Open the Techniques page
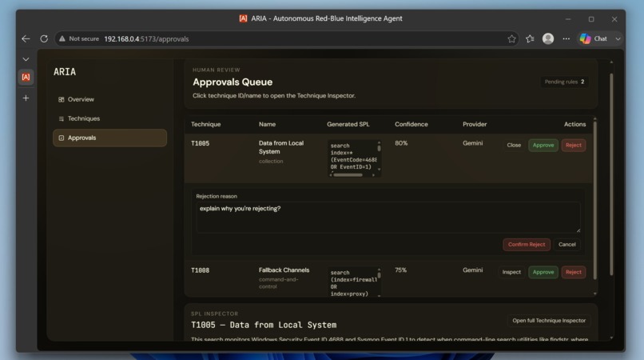 coord(109,118)
